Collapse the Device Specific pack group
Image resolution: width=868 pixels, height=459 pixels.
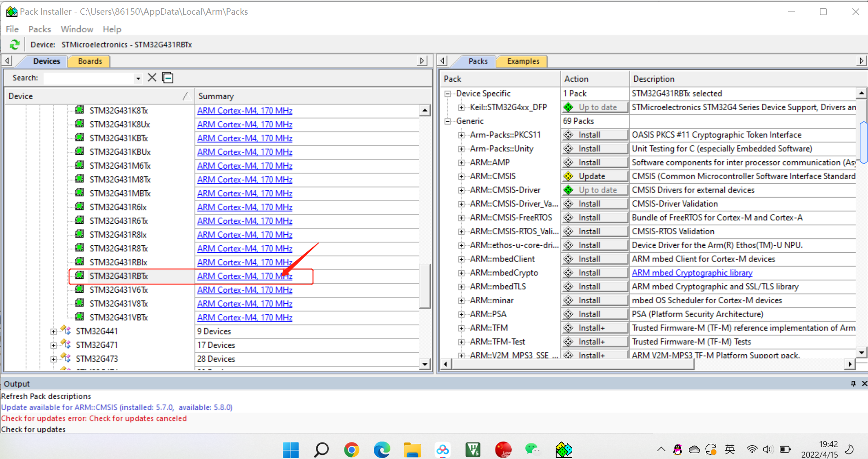click(x=447, y=94)
